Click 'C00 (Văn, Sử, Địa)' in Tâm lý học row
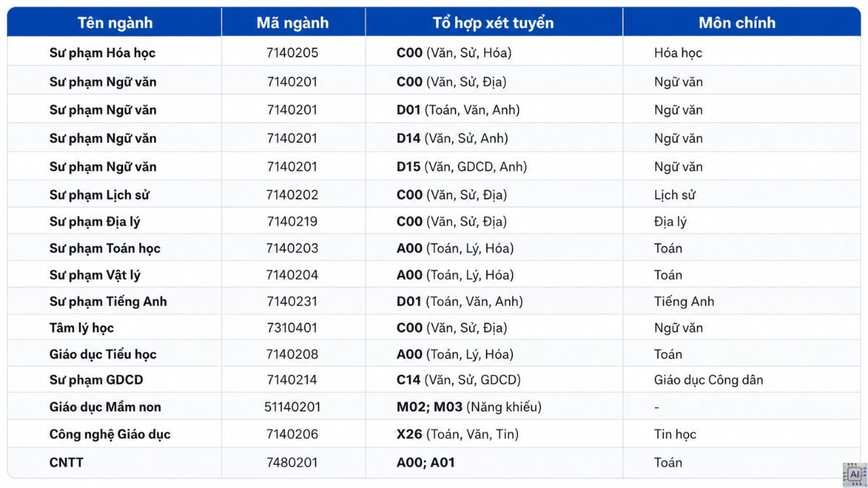868x488 pixels. pos(451,328)
